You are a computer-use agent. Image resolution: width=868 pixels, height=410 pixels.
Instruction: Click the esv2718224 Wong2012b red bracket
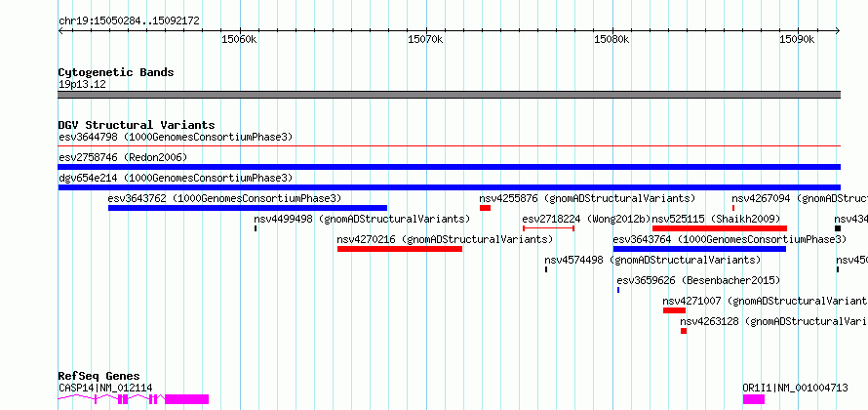[548, 228]
